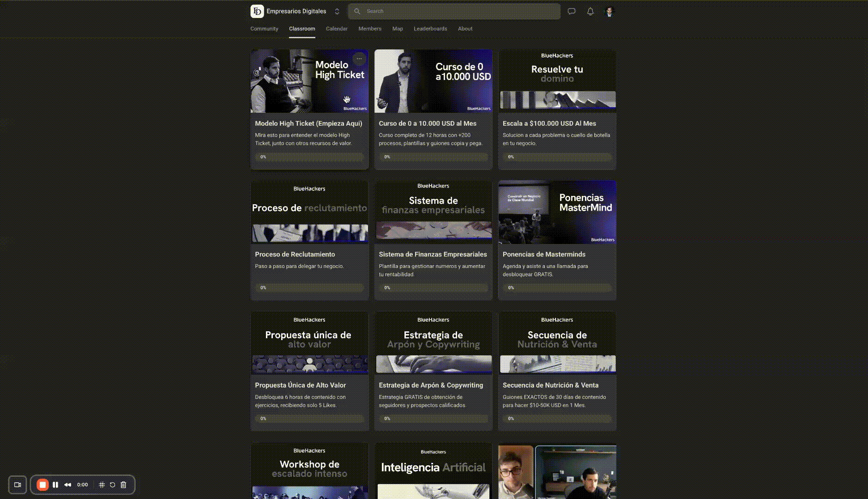Click text 'Plantilla para gestionar numeros y aumentar'
868x499 pixels.
click(432, 266)
